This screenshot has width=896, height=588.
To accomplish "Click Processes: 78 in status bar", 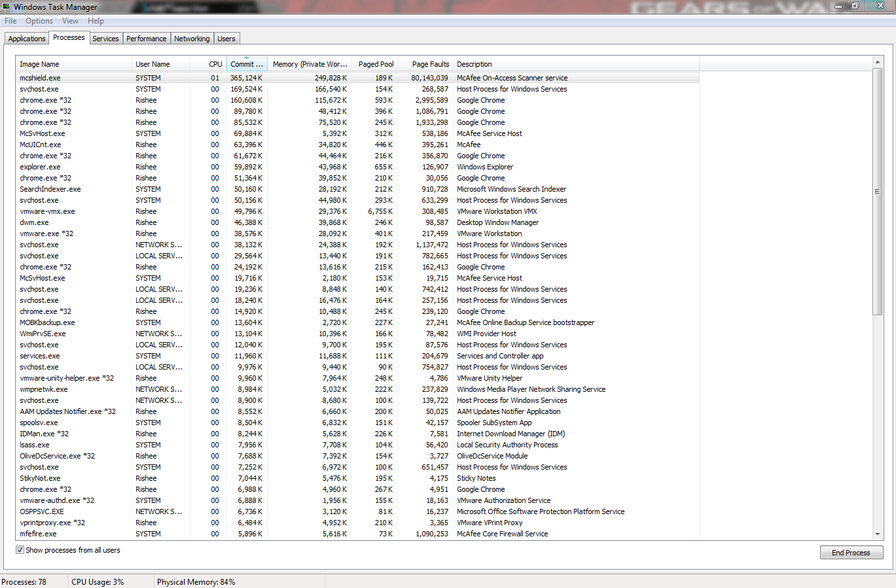I will coord(24,581).
